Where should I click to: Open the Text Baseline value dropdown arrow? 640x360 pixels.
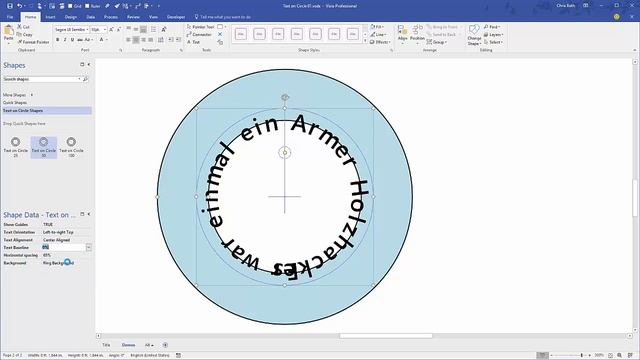89,247
